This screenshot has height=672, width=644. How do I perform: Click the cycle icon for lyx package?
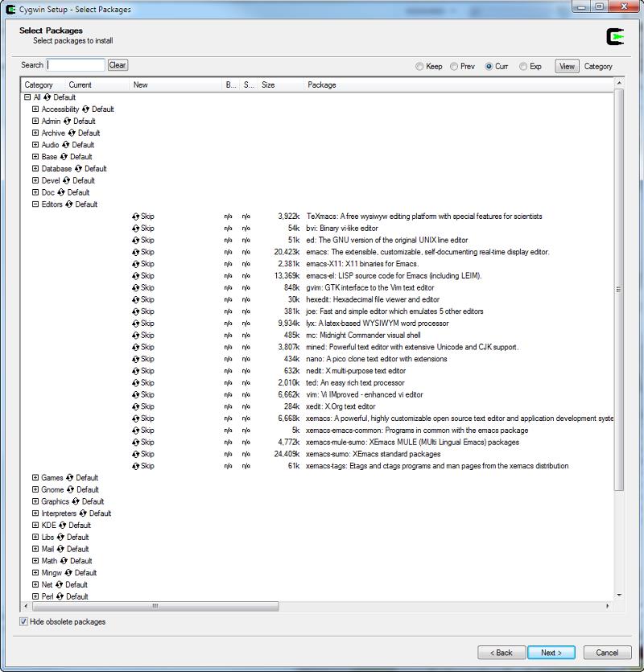coord(135,324)
